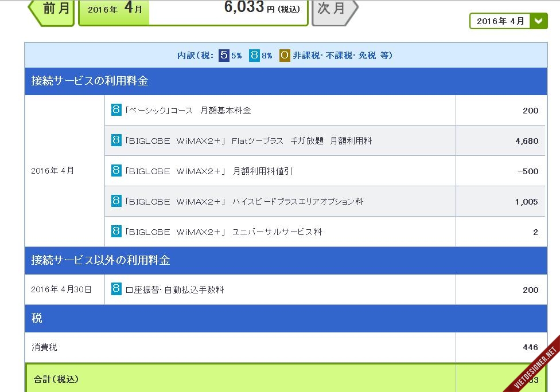Select the 月額利用料値引 row text
Viewport: 560px width, 392px height.
(209, 171)
